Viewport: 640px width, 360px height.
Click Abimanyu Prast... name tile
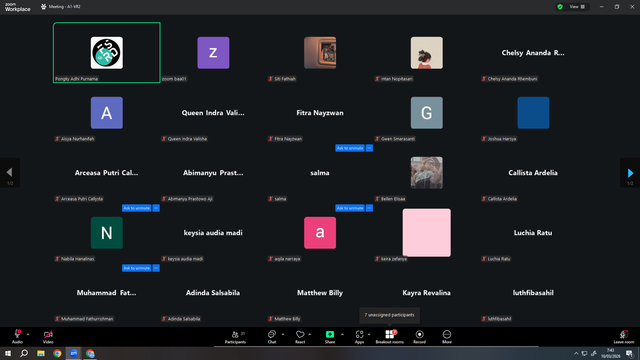213,173
